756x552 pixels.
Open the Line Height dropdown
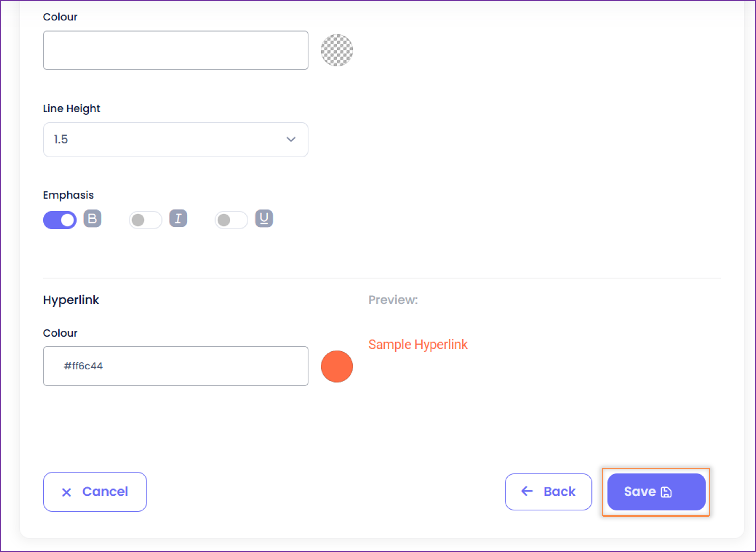click(x=175, y=140)
